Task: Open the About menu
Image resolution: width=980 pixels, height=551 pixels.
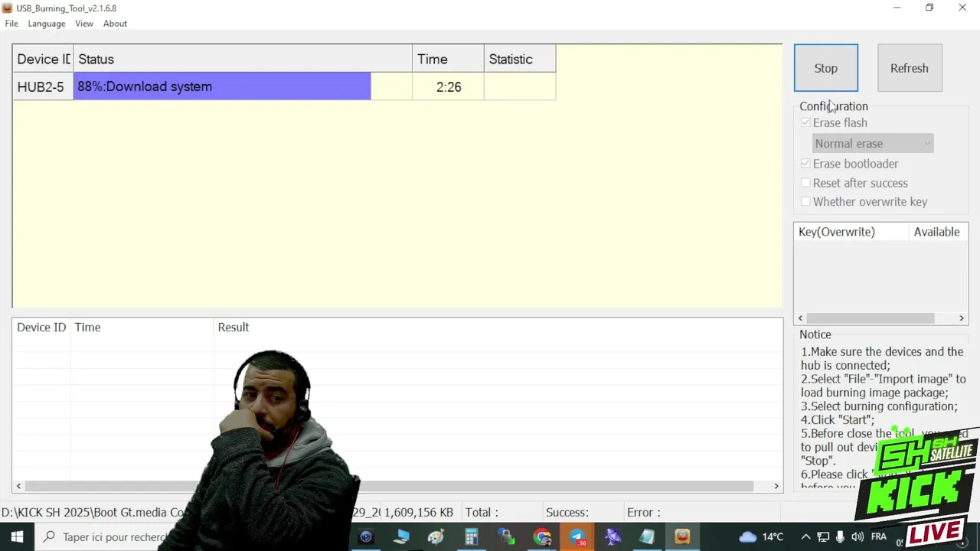Action: [x=115, y=24]
